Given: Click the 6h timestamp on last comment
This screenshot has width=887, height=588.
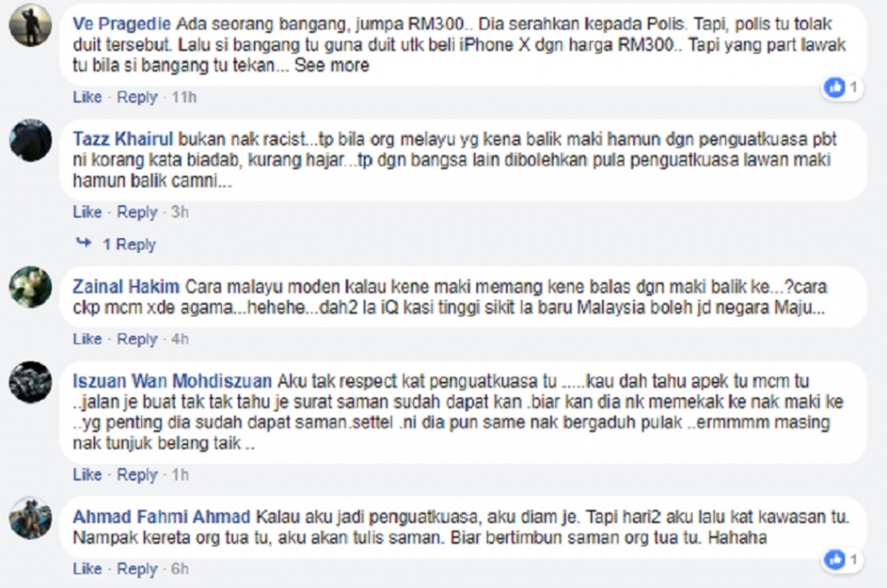Looking at the screenshot, I should [x=180, y=569].
